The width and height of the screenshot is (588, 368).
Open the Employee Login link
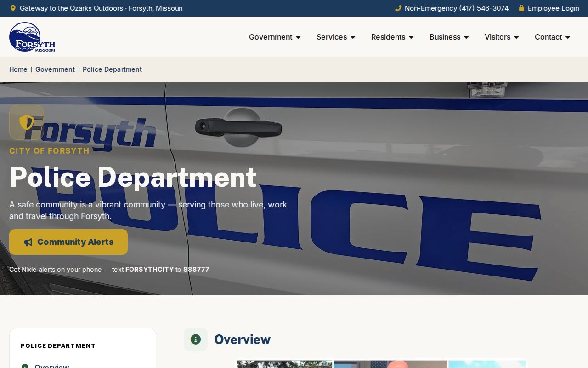pyautogui.click(x=548, y=8)
